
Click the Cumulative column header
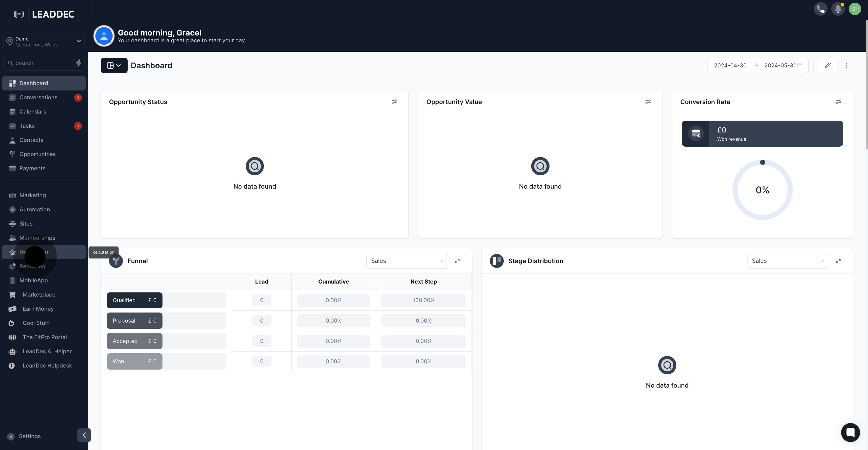click(x=334, y=281)
